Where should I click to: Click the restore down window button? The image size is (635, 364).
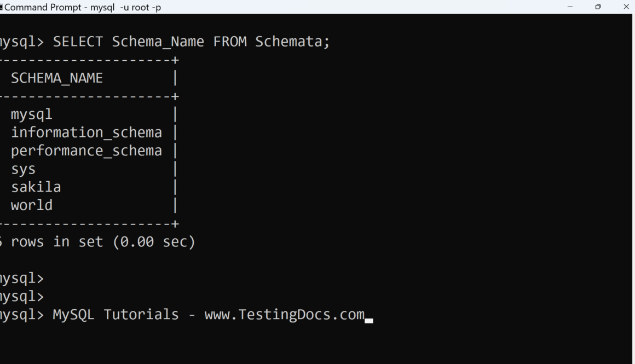click(x=598, y=7)
